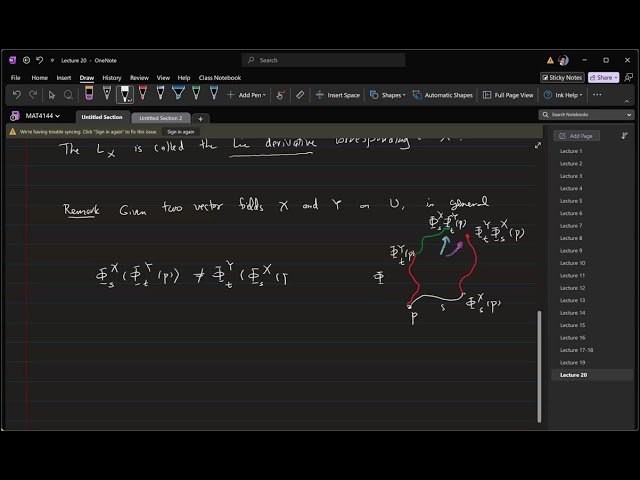The width and height of the screenshot is (640, 480).
Task: Click the back navigation arrow in title bar
Action: coord(27,60)
